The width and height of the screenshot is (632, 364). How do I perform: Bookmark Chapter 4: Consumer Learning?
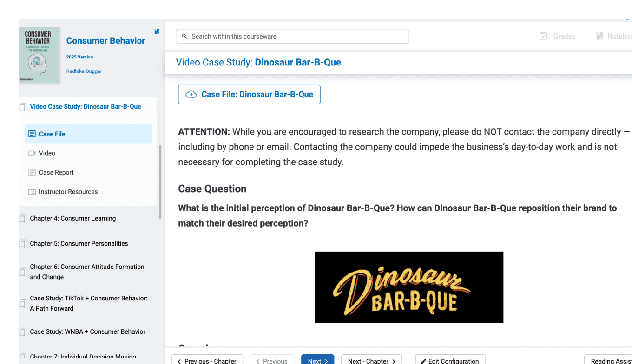pyautogui.click(x=23, y=219)
